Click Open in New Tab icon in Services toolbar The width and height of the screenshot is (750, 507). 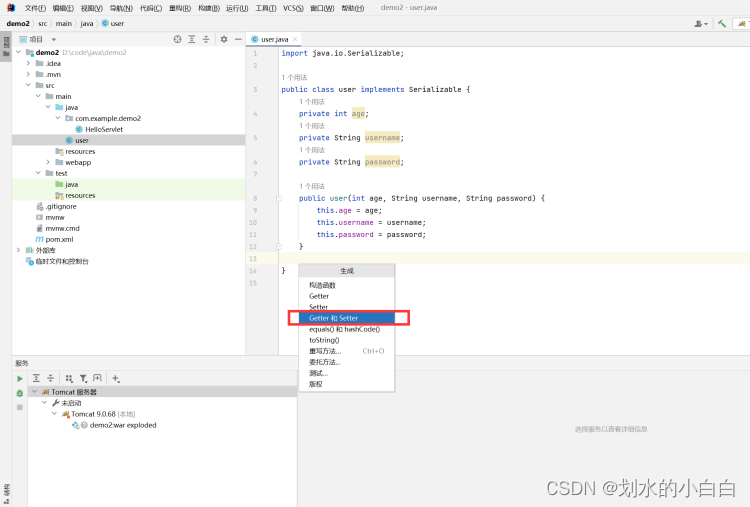98,378
